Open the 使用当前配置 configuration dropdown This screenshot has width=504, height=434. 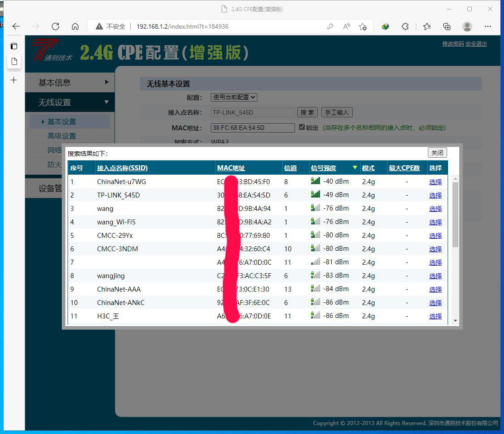[x=234, y=97]
